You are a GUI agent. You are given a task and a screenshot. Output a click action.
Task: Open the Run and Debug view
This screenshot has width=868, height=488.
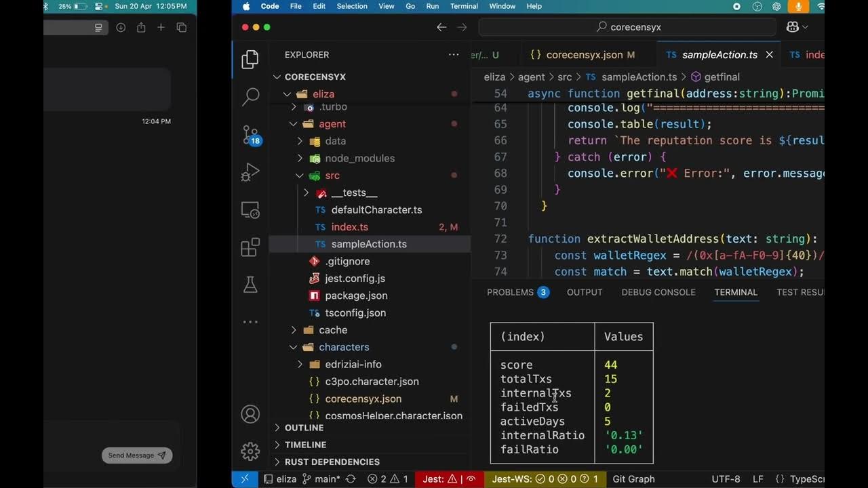click(x=250, y=172)
